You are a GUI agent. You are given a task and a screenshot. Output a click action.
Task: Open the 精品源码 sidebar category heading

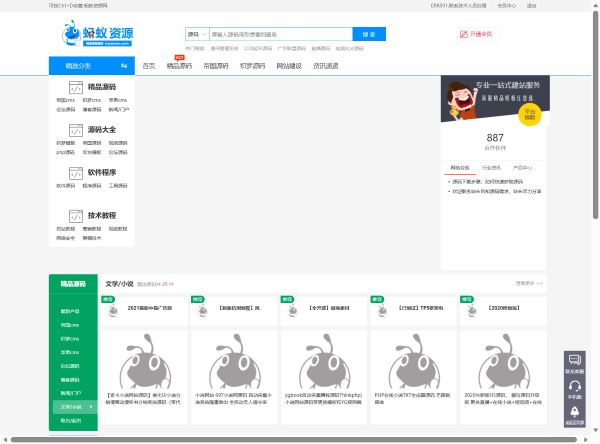102,87
